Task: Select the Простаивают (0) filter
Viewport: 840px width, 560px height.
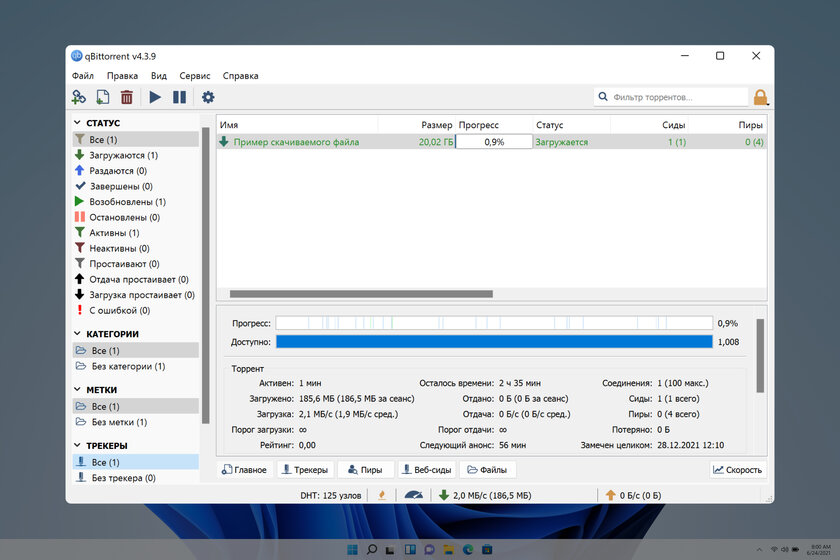Action: point(136,264)
